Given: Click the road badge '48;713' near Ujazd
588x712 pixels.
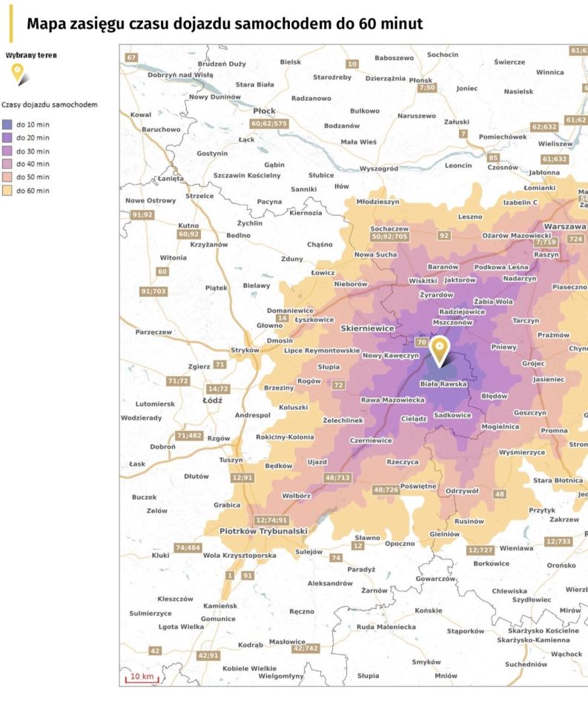Looking at the screenshot, I should [337, 477].
